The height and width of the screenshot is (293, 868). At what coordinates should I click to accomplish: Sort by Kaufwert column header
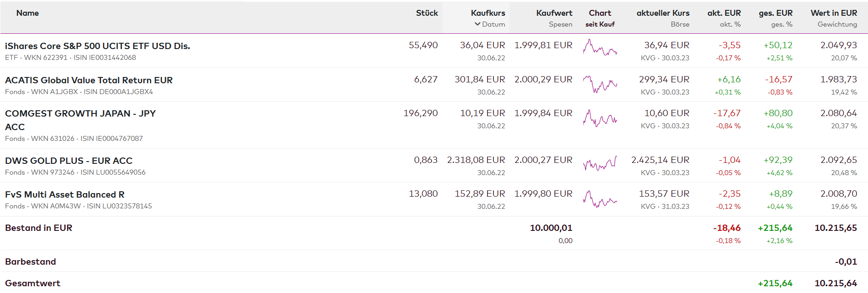pos(554,13)
